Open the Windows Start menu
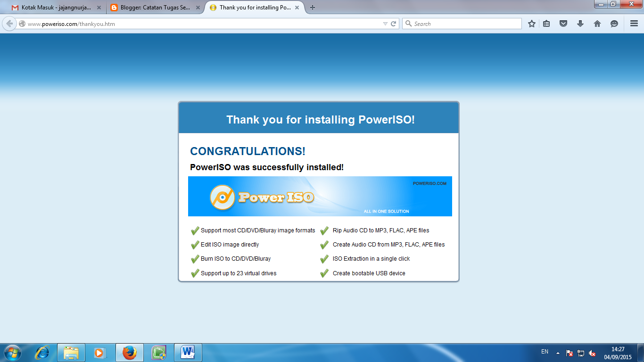The width and height of the screenshot is (644, 362). [12, 353]
